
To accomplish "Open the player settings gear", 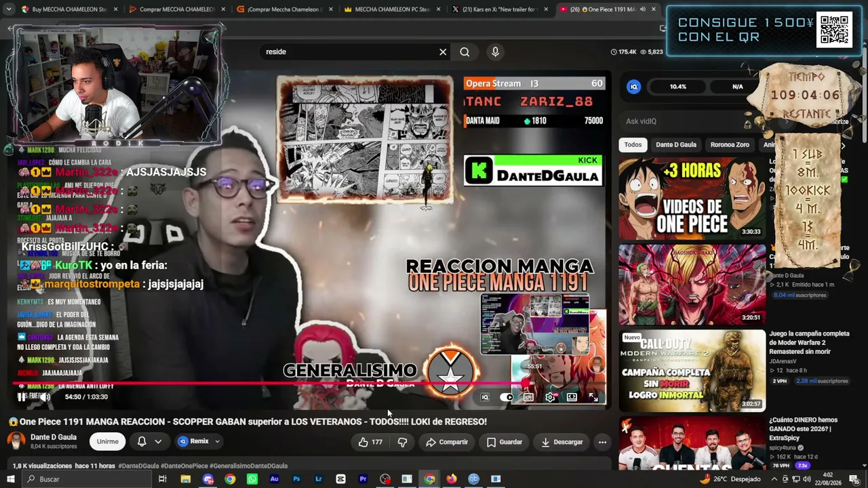I will (x=550, y=397).
